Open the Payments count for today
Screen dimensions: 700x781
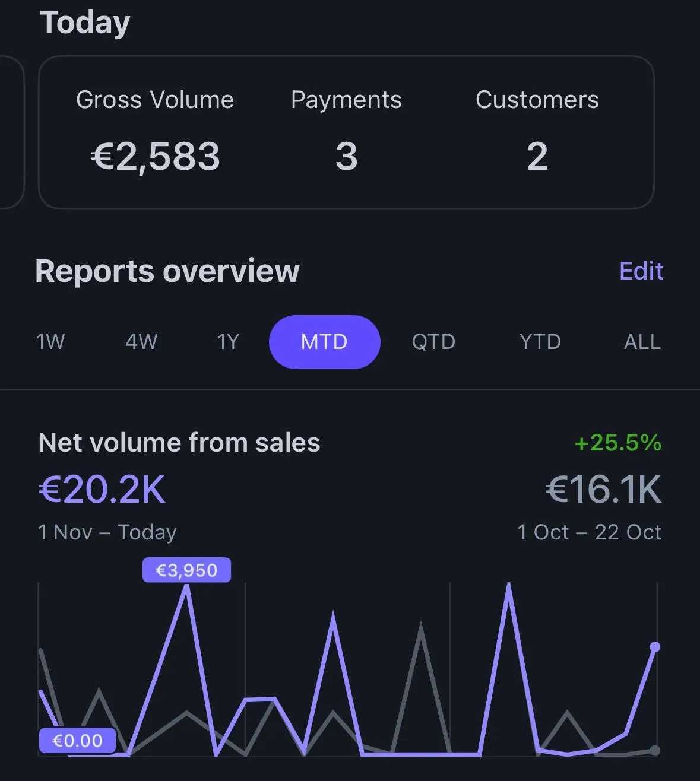click(346, 132)
